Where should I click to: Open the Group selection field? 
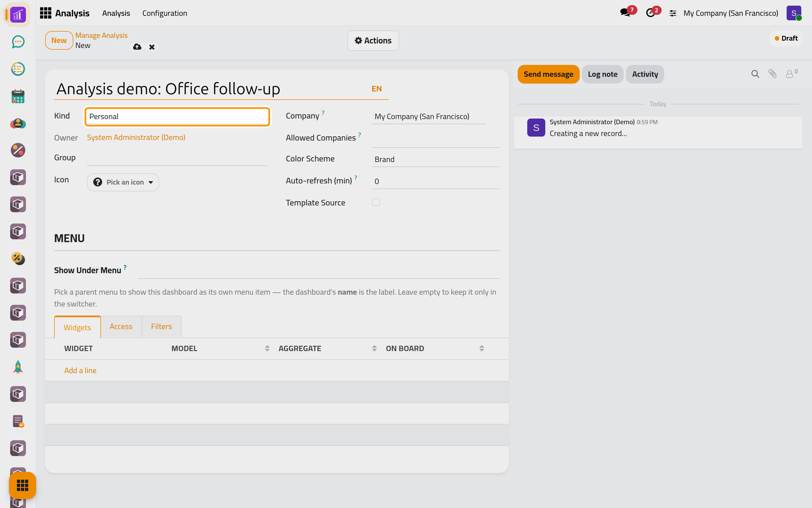pos(177,158)
